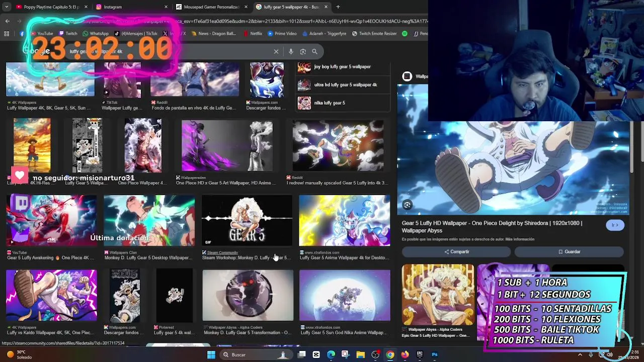Switch to OBS Studio on the taskbar
Screen dimensions: 644x362
point(375,354)
